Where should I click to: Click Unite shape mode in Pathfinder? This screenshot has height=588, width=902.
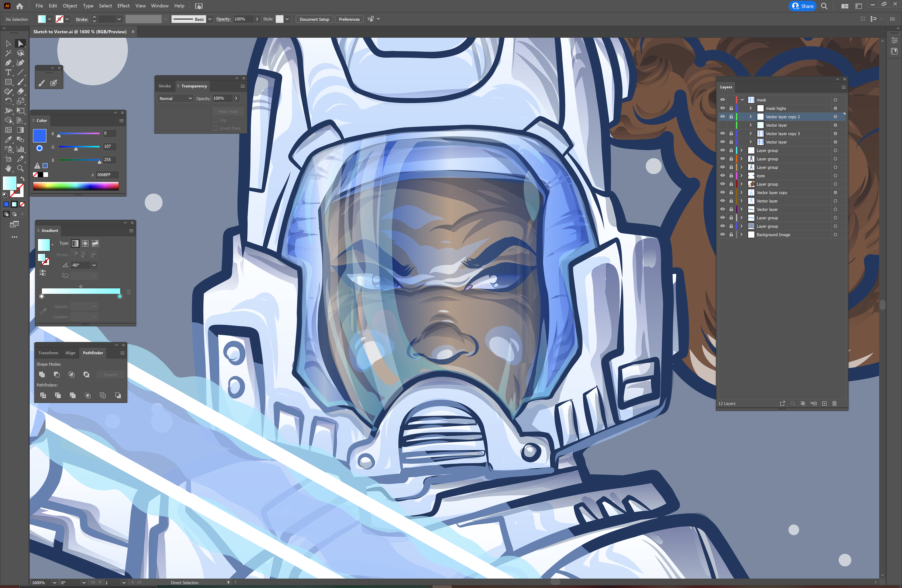42,374
